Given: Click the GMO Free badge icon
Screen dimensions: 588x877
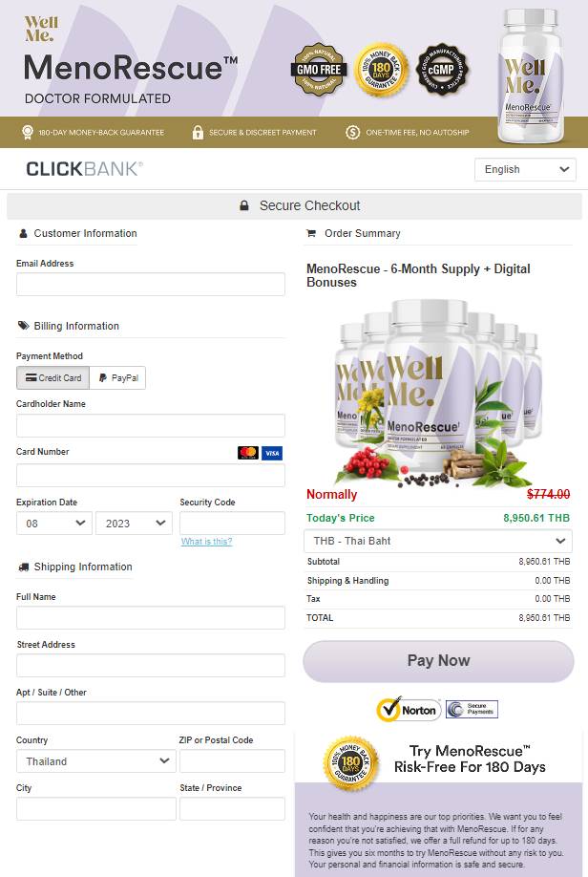Looking at the screenshot, I should pos(319,70).
